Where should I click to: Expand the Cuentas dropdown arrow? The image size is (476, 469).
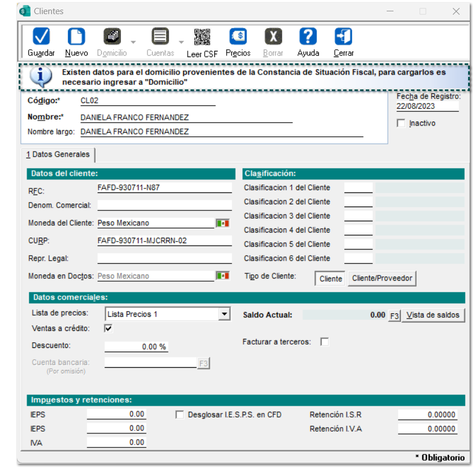(x=181, y=42)
